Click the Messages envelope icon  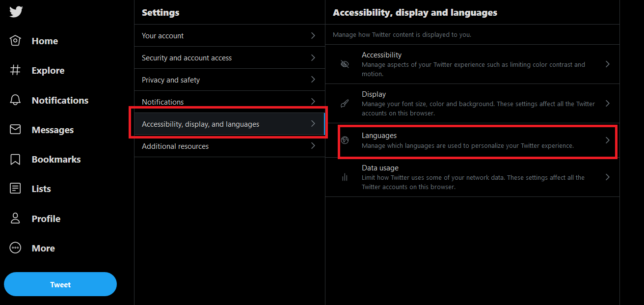[16, 130]
